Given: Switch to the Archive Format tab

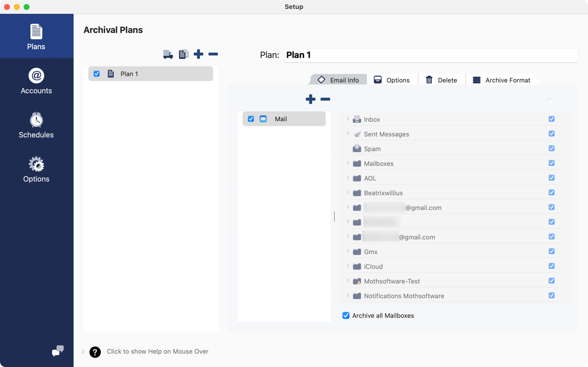Looking at the screenshot, I should click(x=502, y=79).
